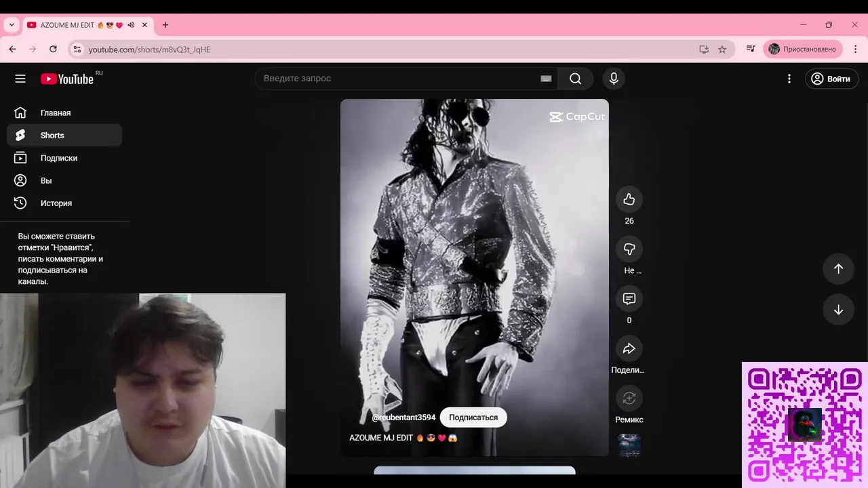
Task: Open the Приостановлено profile button
Action: pos(804,49)
